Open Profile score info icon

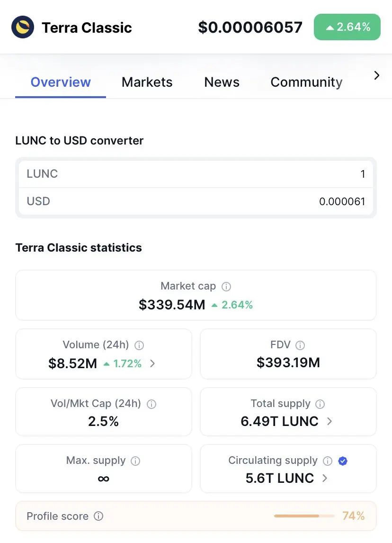(x=98, y=516)
